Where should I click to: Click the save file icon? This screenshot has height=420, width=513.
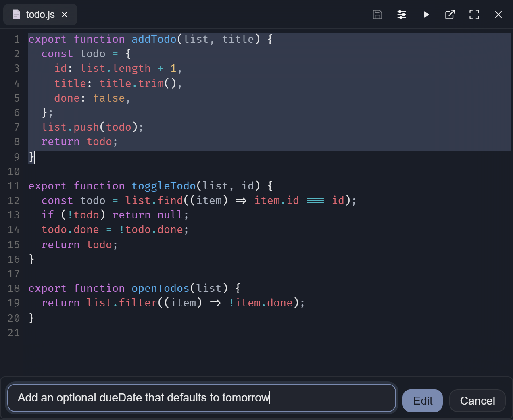377,15
